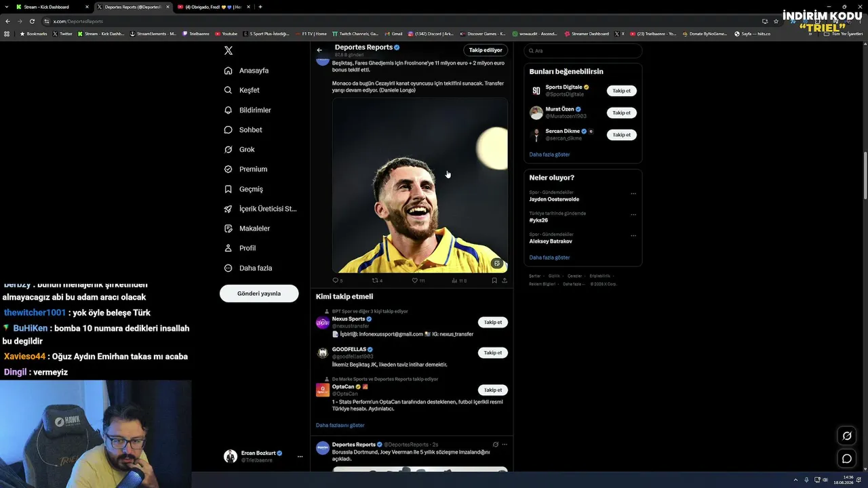Open the Streamer Dashboard bookmark

[x=587, y=34]
